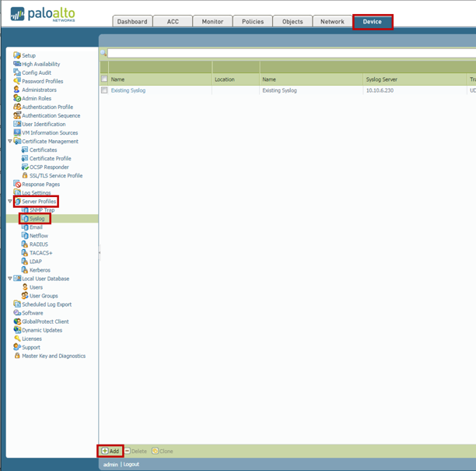The height and width of the screenshot is (471, 476).
Task: Open the Monitor tab
Action: point(212,22)
